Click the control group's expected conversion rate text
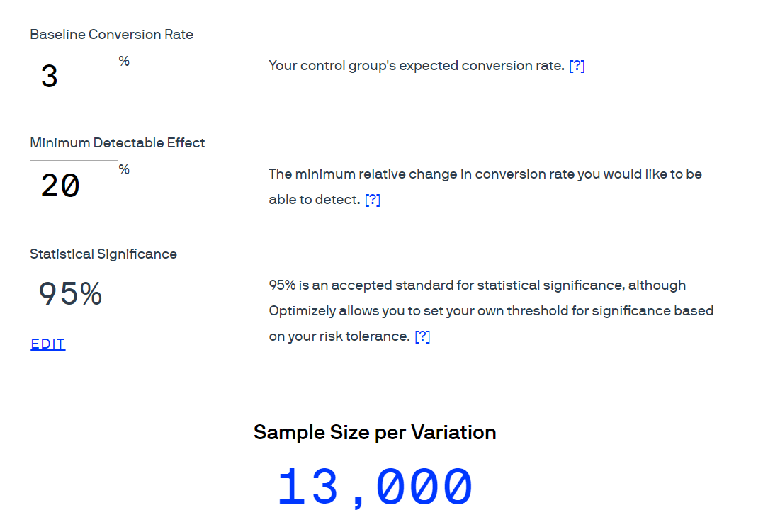The width and height of the screenshot is (763, 532). pos(417,66)
